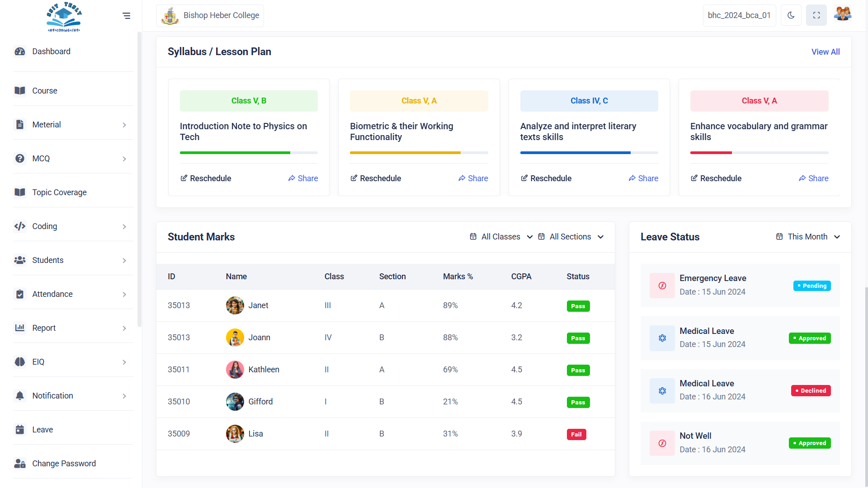The height and width of the screenshot is (488, 868).
Task: Open the All Sections dropdown
Action: 571,237
